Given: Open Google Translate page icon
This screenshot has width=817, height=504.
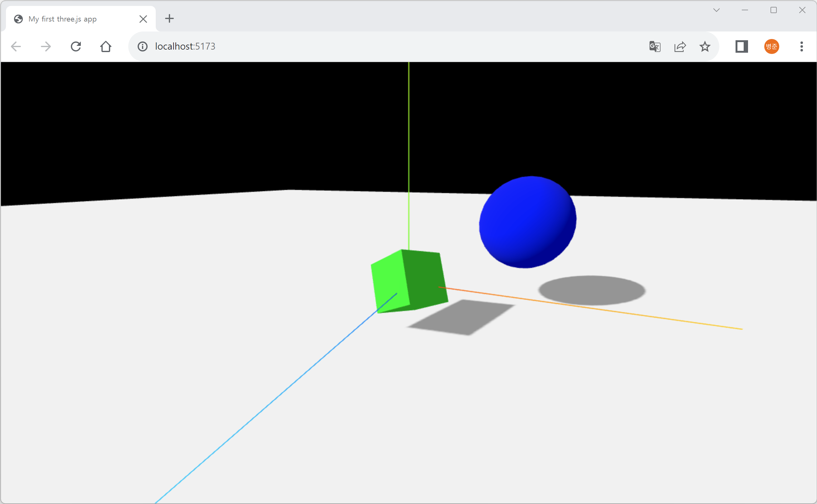Looking at the screenshot, I should [655, 46].
